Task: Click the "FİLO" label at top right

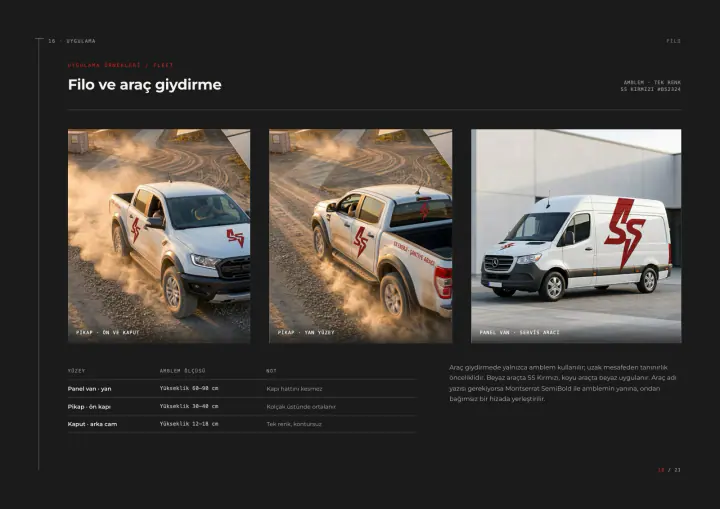Action: coord(673,41)
